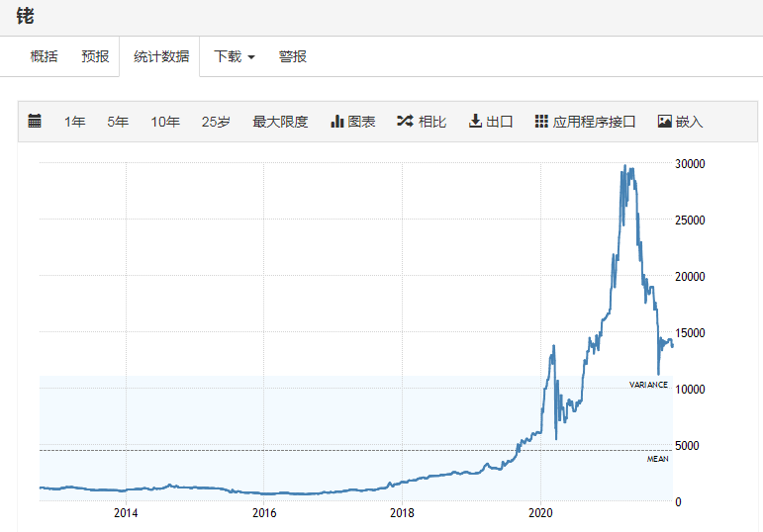Select the 统计数据 tab
This screenshot has width=763, height=532.
click(x=161, y=57)
